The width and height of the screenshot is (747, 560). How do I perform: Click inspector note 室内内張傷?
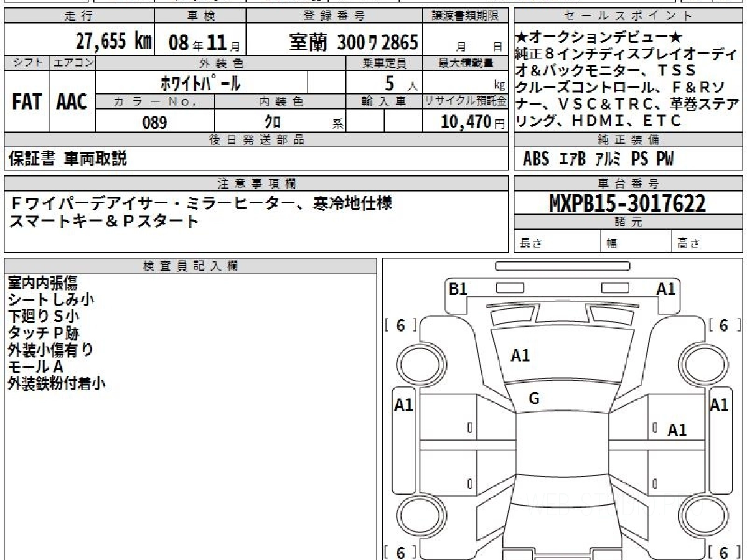[42, 283]
